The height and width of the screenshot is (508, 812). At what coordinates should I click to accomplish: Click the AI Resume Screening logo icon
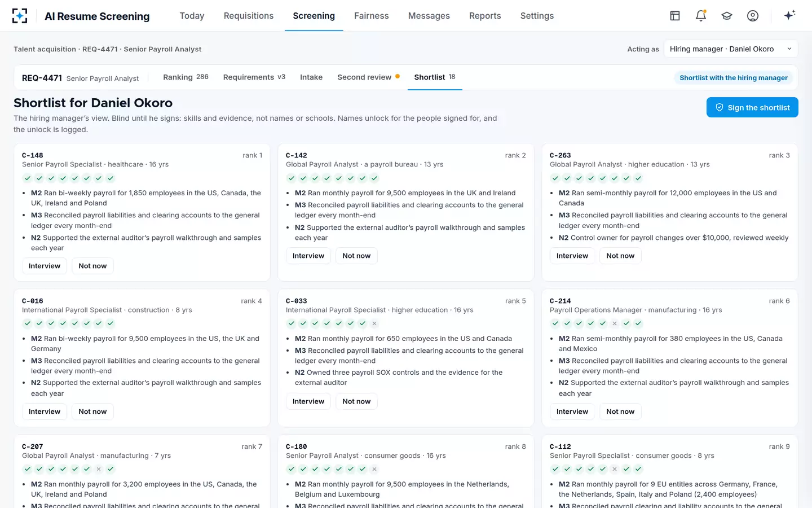tap(20, 16)
